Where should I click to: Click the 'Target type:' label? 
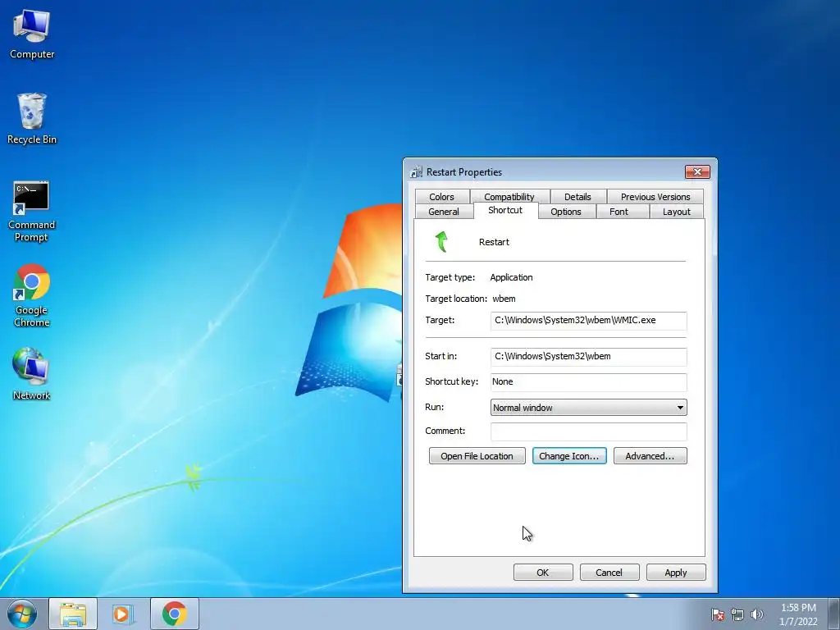[x=450, y=277]
